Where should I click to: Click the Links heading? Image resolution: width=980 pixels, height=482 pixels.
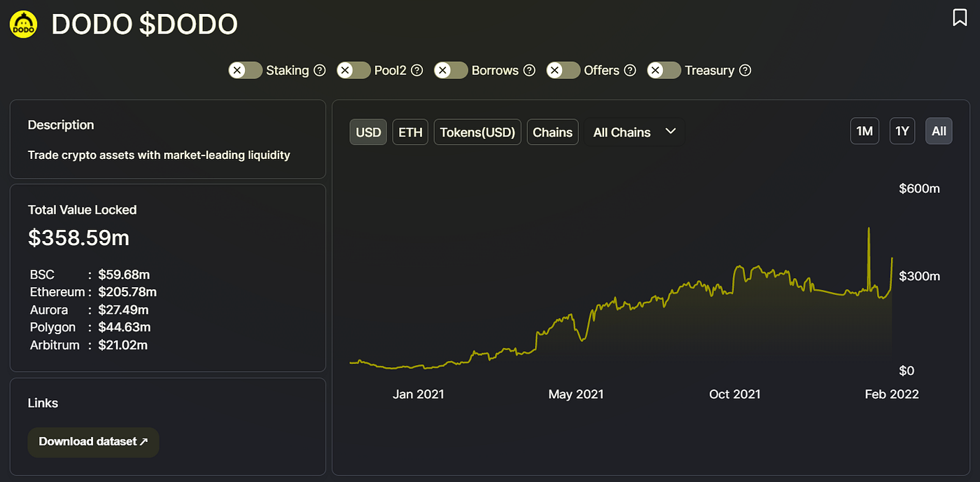click(x=43, y=403)
